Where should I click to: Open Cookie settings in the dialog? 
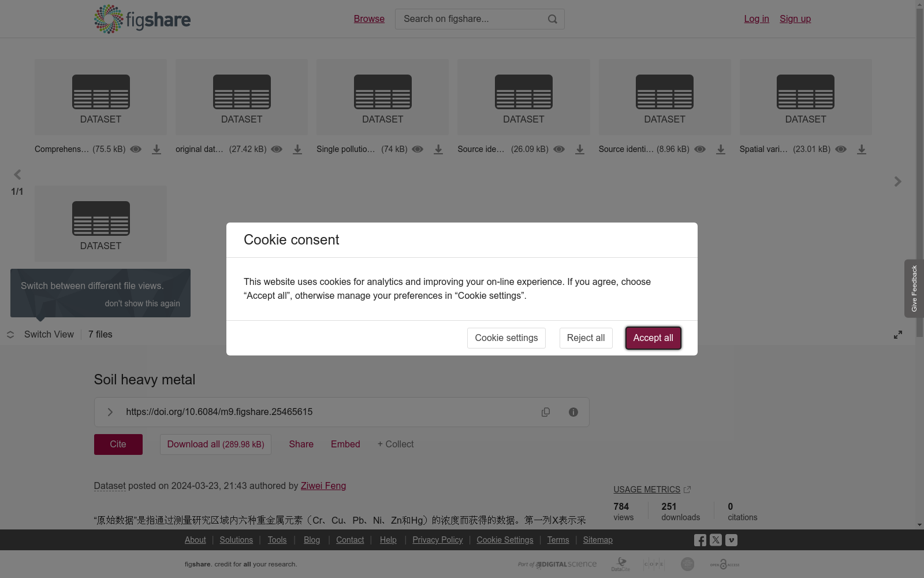pyautogui.click(x=506, y=338)
